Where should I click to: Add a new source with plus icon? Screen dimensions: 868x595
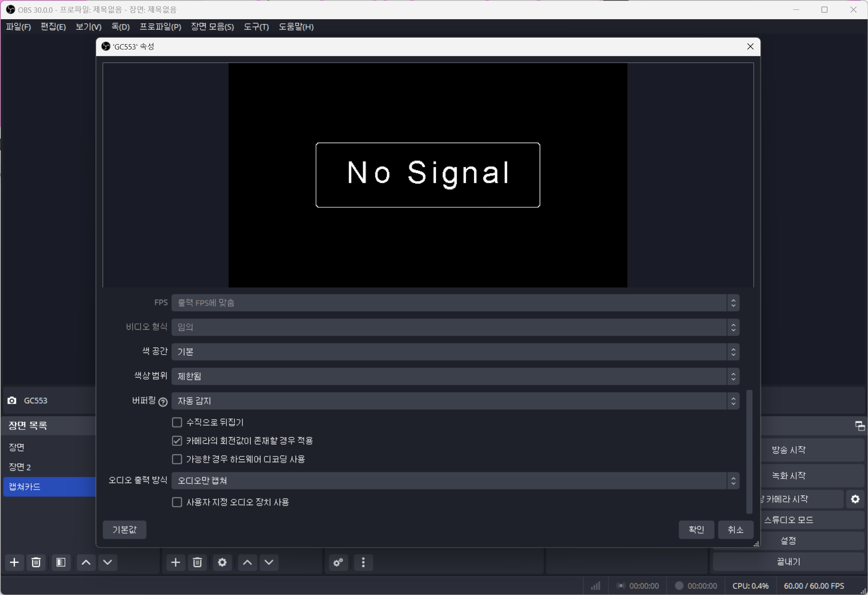click(x=175, y=562)
